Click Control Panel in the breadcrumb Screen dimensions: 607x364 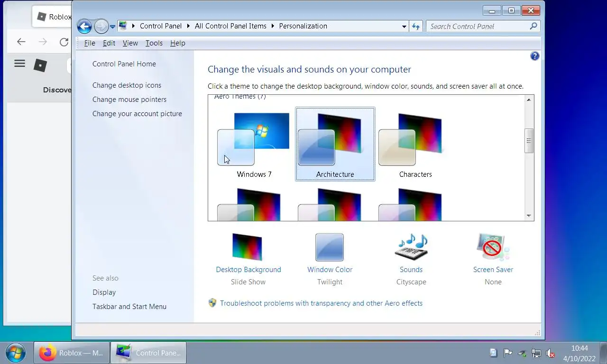(x=161, y=26)
